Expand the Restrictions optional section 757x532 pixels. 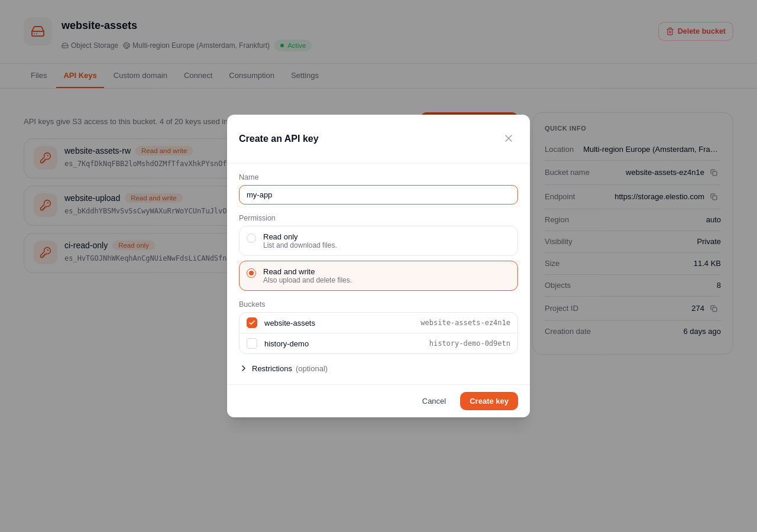[284, 368]
